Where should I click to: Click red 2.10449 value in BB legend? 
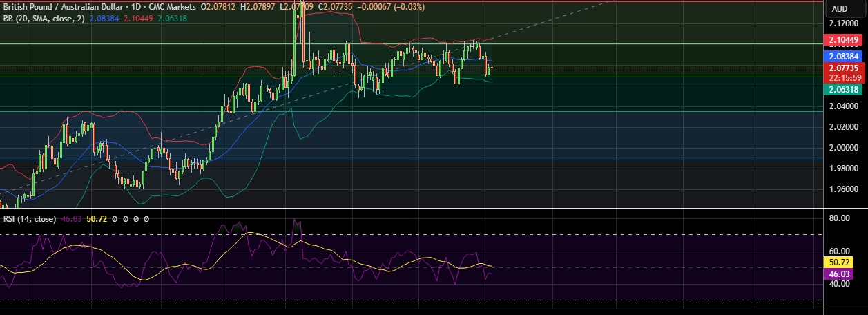138,19
